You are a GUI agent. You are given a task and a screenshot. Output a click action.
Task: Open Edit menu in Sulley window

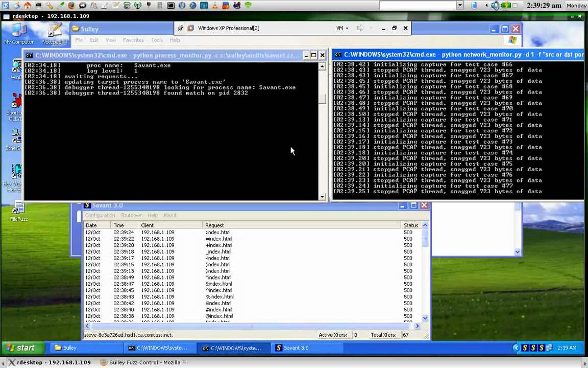pyautogui.click(x=94, y=40)
